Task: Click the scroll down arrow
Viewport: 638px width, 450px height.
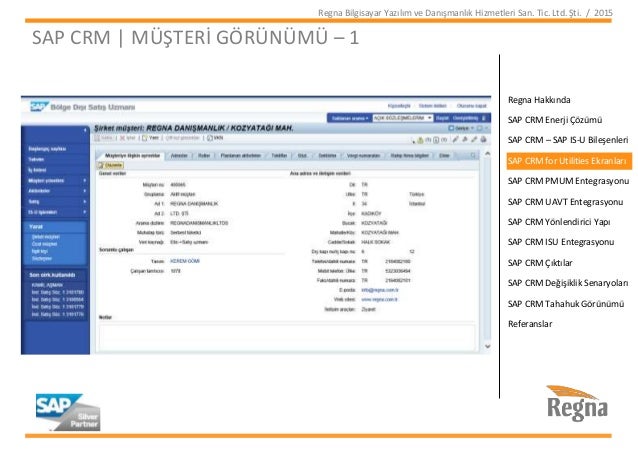Action: coord(487,347)
